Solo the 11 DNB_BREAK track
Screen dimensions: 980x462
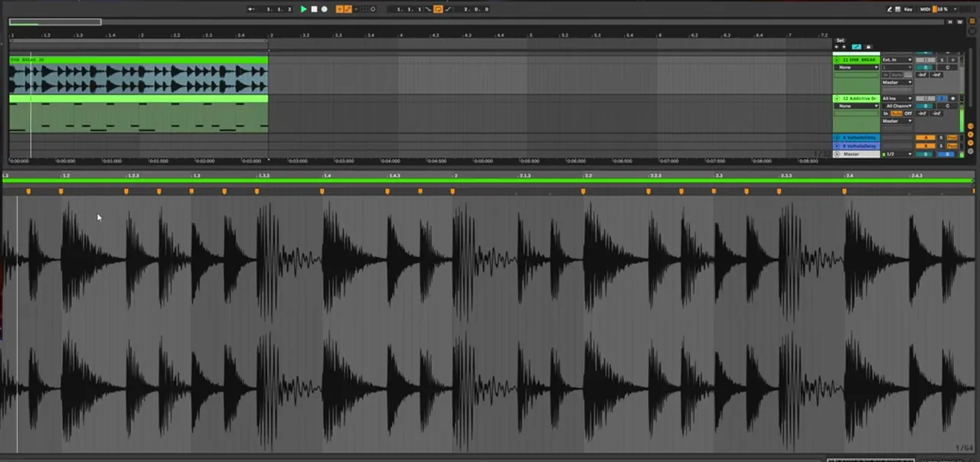(x=942, y=60)
